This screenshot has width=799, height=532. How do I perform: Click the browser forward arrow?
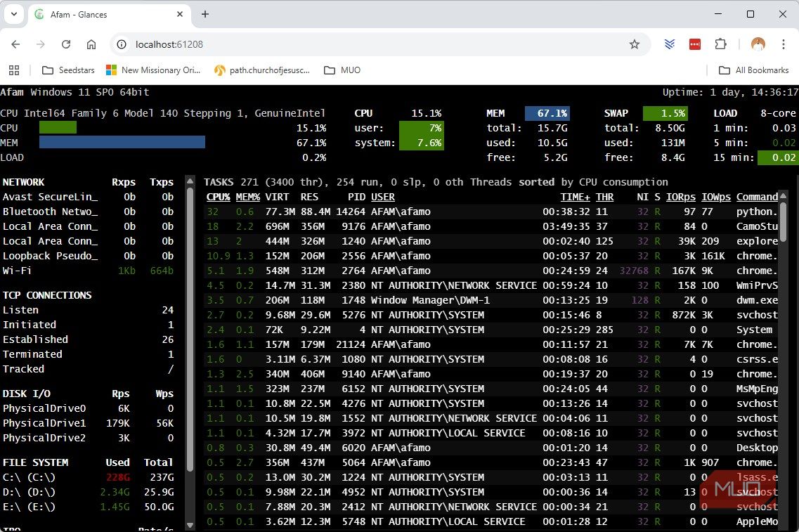[x=41, y=44]
